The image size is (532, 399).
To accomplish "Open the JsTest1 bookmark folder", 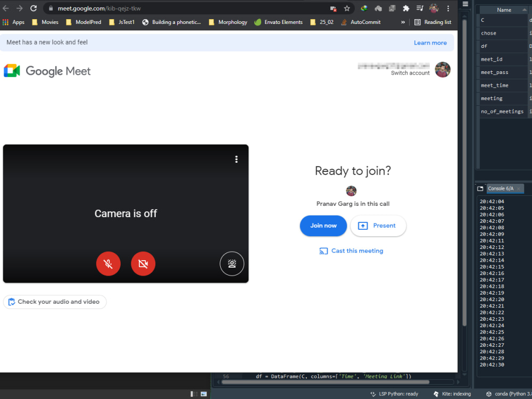I will [x=122, y=22].
